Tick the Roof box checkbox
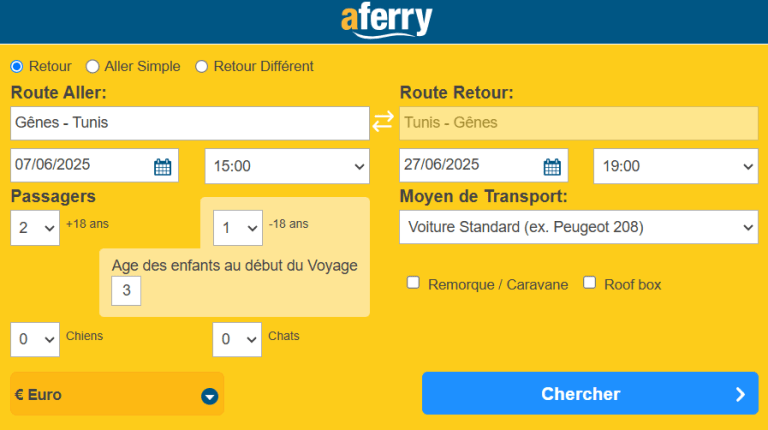 [589, 283]
